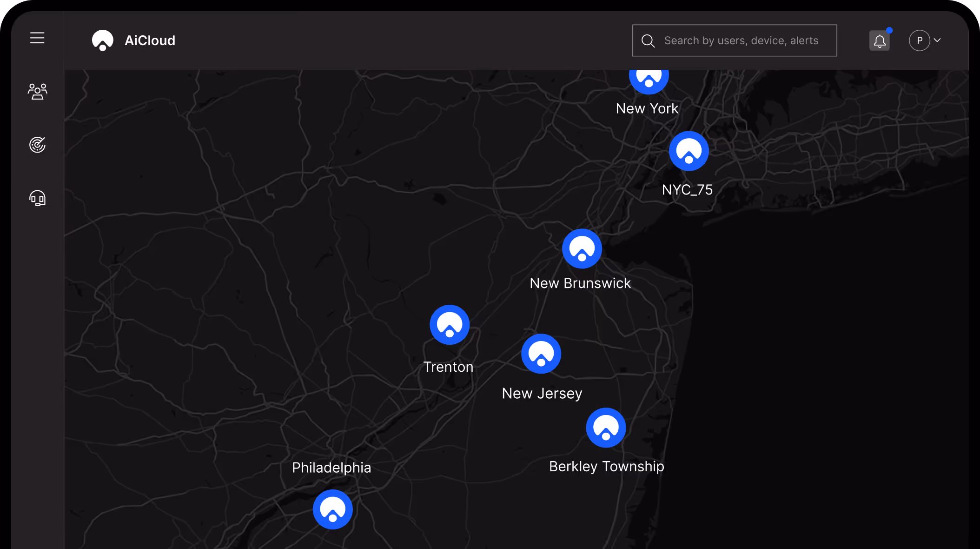Click the search magnifier icon
The height and width of the screenshot is (549, 980).
click(x=648, y=41)
